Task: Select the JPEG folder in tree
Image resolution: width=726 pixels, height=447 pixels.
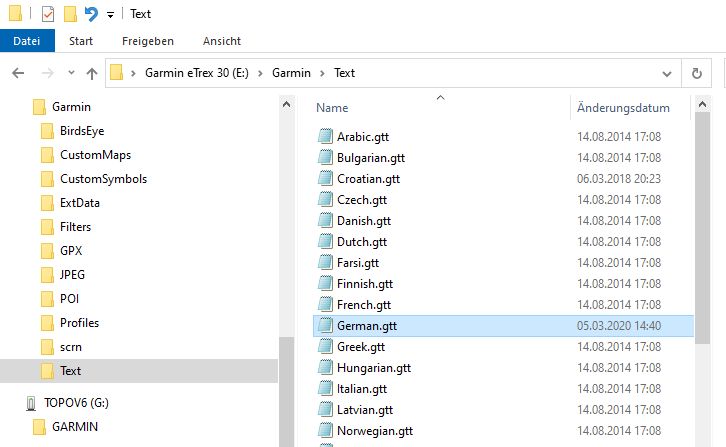Action: (72, 275)
